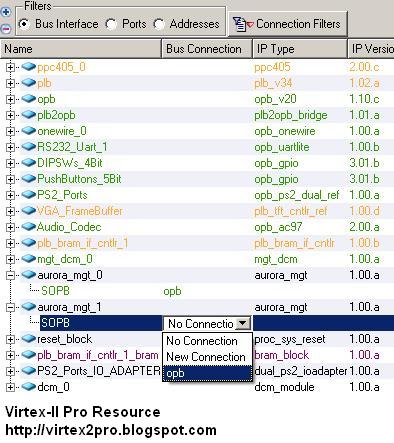394x443 pixels.
Task: Click the plb bus component icon
Action: pos(29,82)
